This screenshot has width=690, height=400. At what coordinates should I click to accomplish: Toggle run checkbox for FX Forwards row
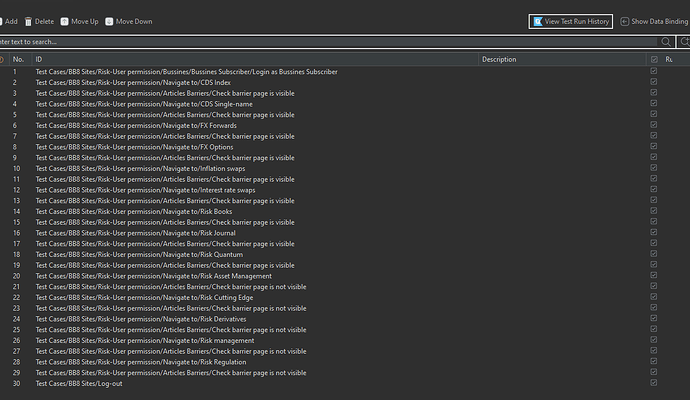(x=653, y=125)
